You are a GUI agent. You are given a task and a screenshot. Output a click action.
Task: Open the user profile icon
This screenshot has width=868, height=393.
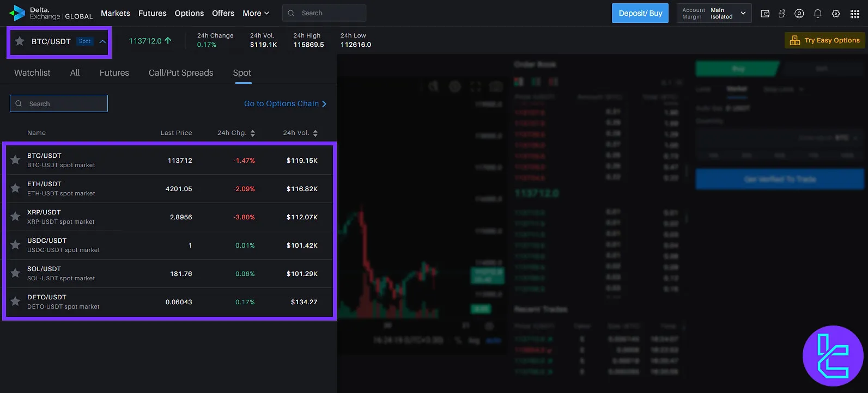(799, 14)
